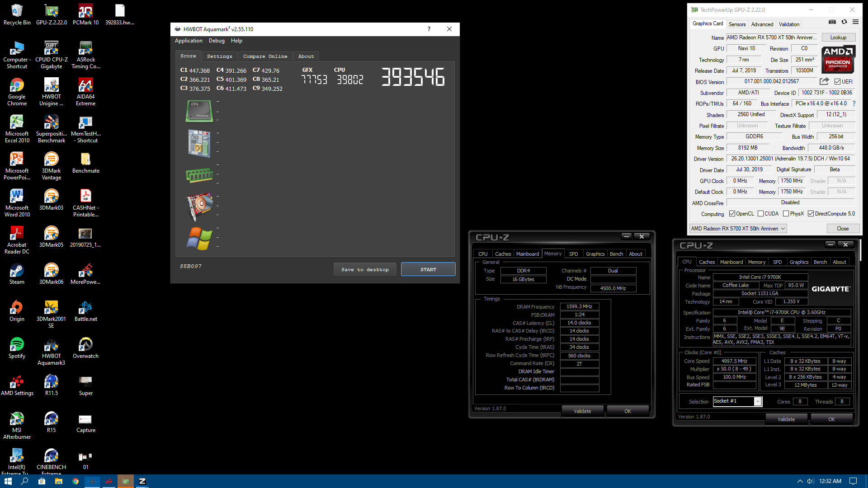Click the Windows Start button
The width and height of the screenshot is (868, 488).
(8, 481)
